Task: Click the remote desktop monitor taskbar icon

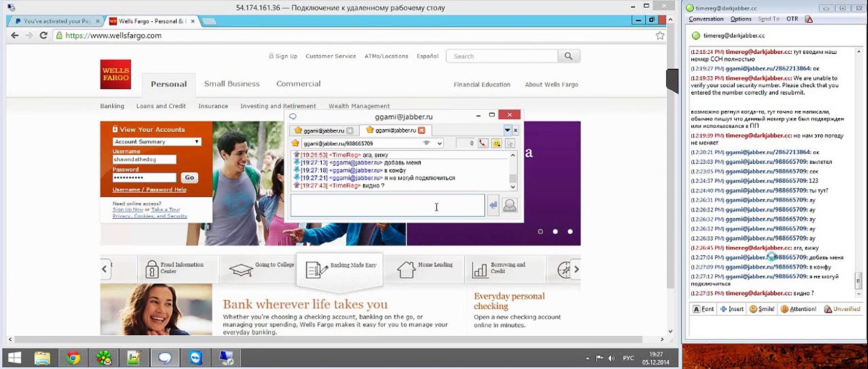Action: point(226,358)
